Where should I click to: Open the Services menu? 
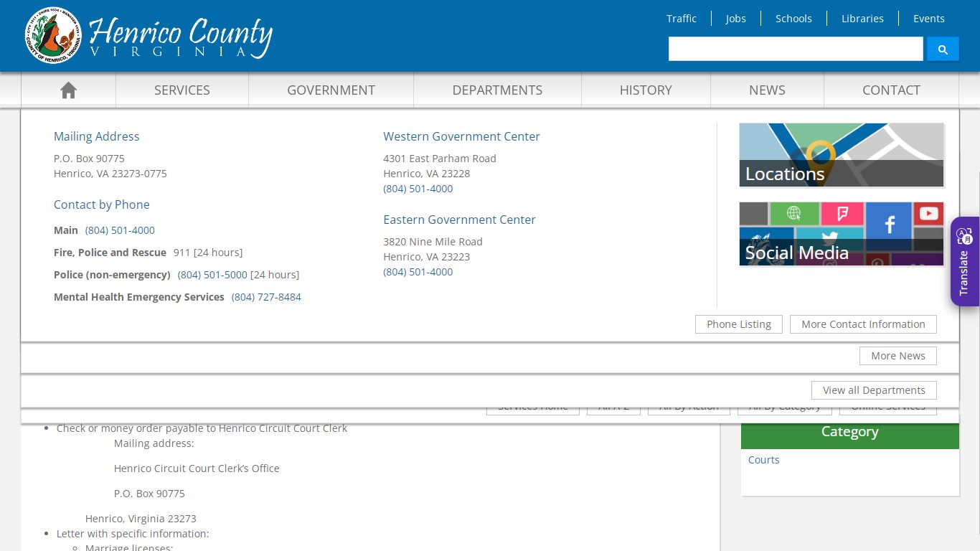pyautogui.click(x=182, y=90)
